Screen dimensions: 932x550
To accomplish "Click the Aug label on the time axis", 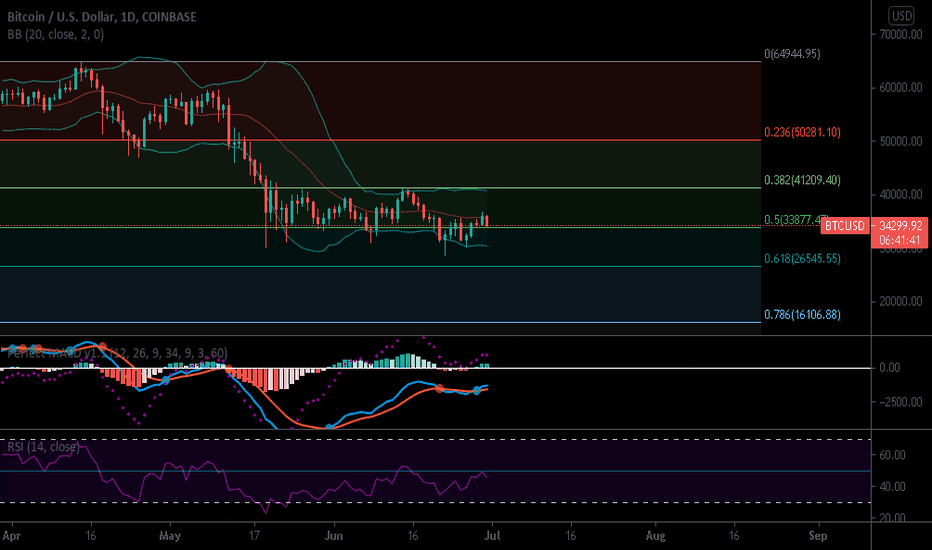I will (x=656, y=536).
